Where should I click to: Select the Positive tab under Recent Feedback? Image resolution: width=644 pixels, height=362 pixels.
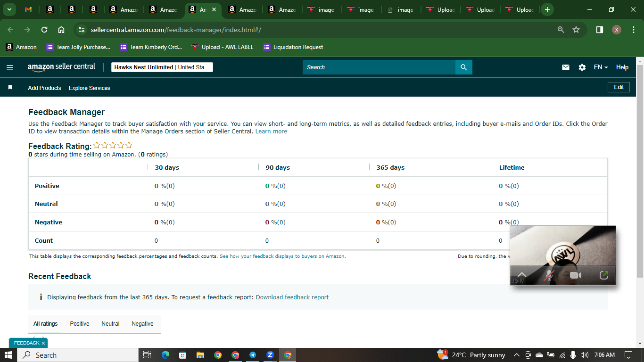pos(80,324)
